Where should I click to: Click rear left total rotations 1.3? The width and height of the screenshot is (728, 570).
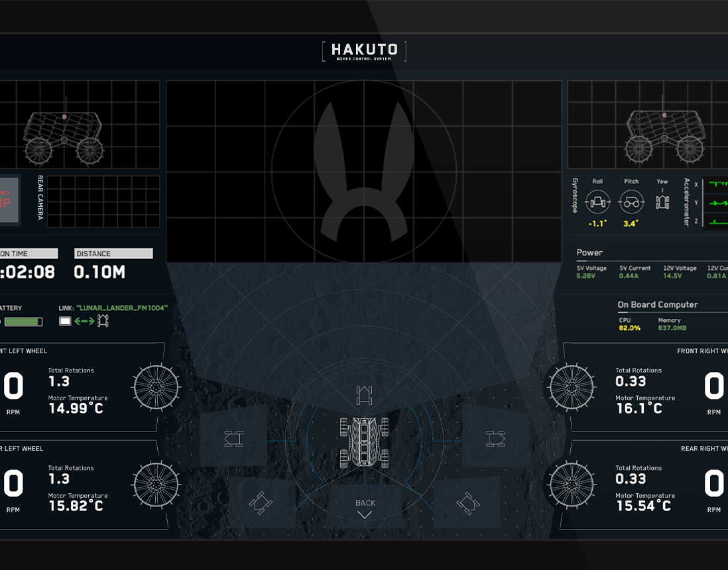tap(60, 479)
